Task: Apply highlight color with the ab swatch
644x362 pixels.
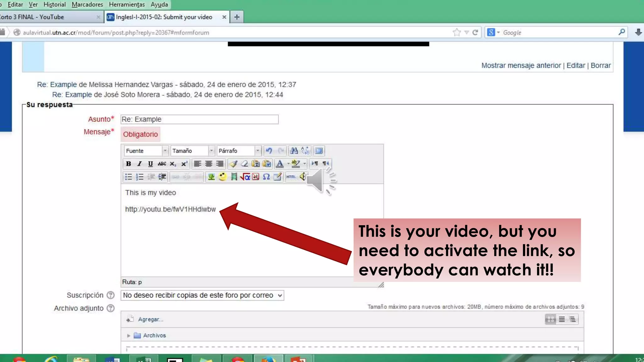Action: tap(296, 164)
